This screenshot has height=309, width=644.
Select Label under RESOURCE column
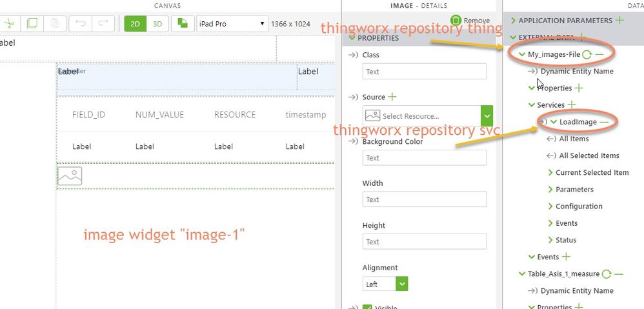[x=224, y=146]
